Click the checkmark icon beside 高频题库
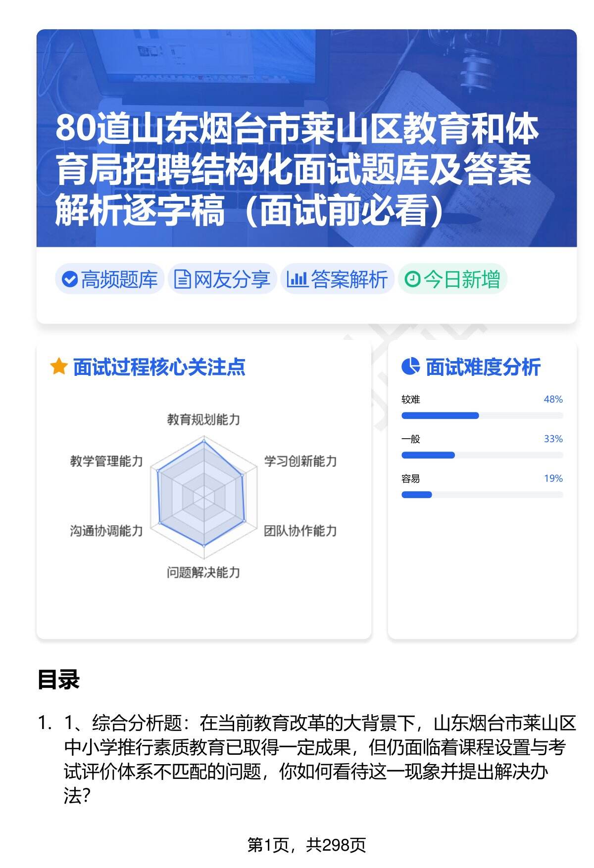The width and height of the screenshot is (594, 868). (x=70, y=279)
